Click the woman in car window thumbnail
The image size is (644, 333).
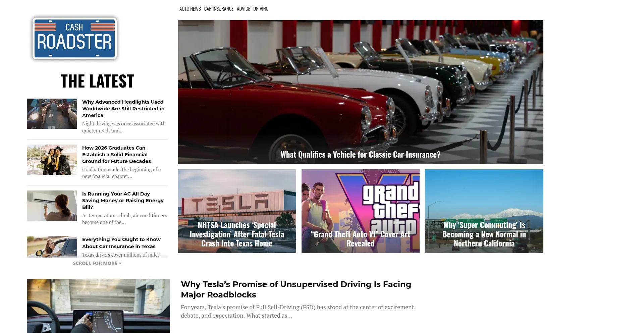tap(52, 247)
